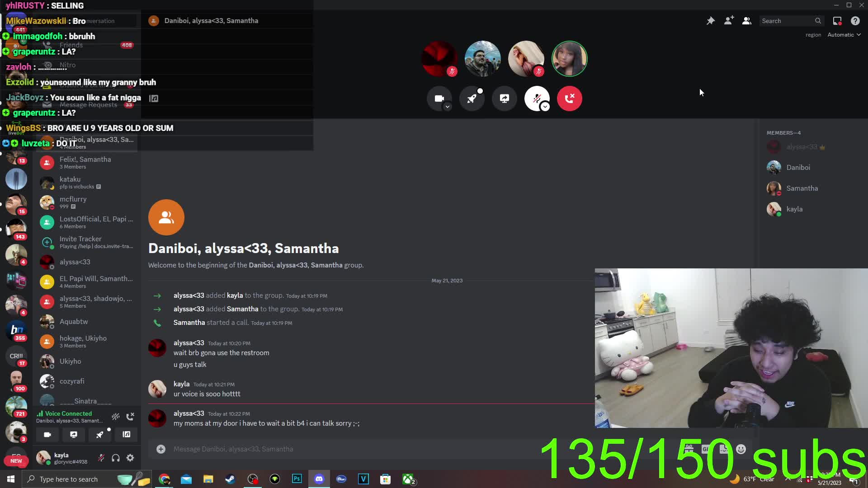Expand camera options arrow on video button
The image size is (868, 488).
point(447,107)
